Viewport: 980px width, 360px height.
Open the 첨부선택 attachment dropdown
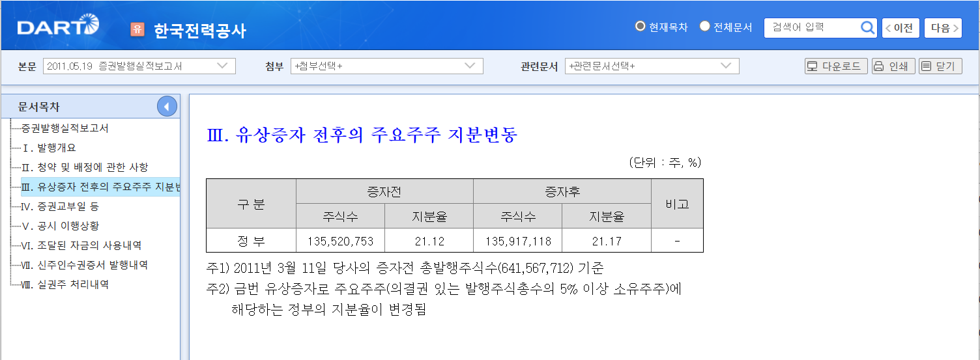(386, 66)
